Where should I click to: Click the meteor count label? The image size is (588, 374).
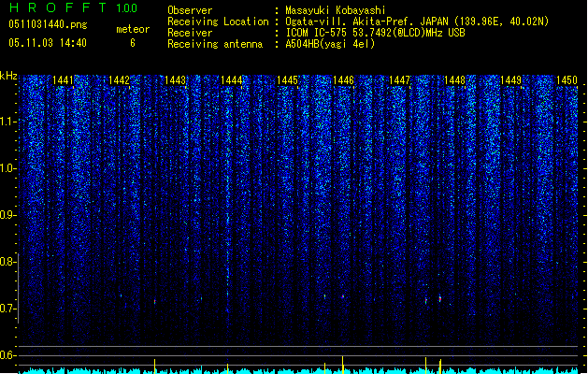133,29
